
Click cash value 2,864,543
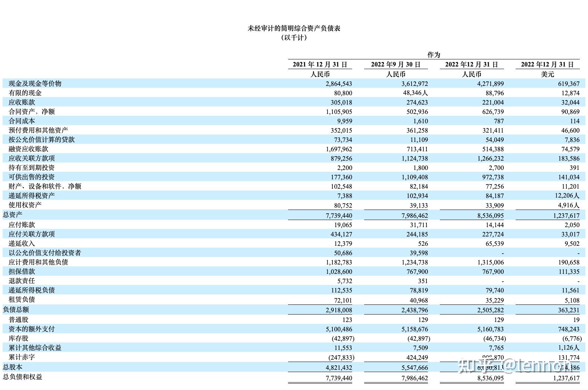tap(339, 84)
